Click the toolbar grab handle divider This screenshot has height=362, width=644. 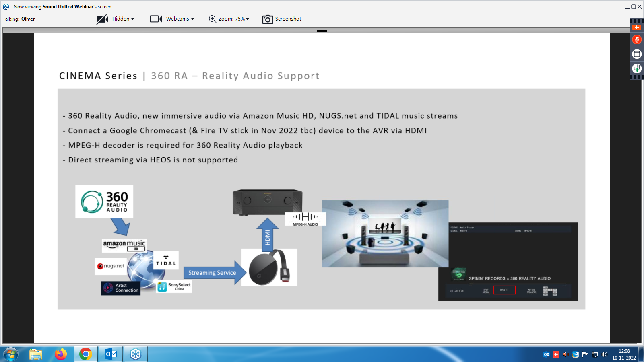pyautogui.click(x=322, y=30)
